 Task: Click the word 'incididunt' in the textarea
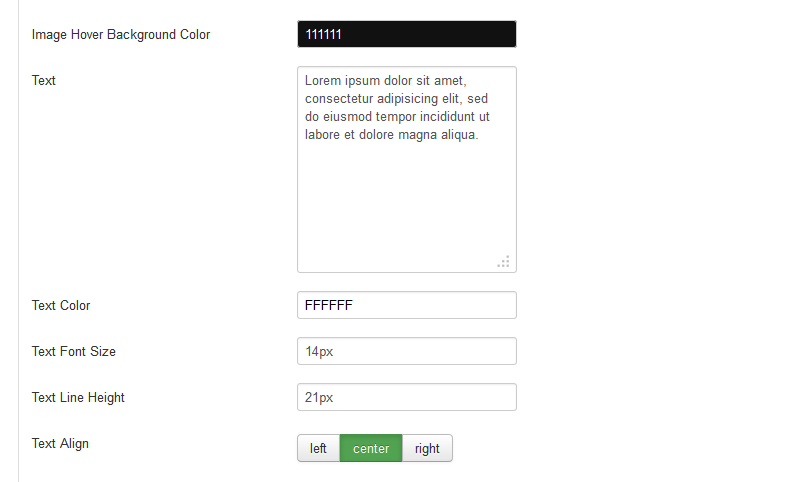click(447, 117)
